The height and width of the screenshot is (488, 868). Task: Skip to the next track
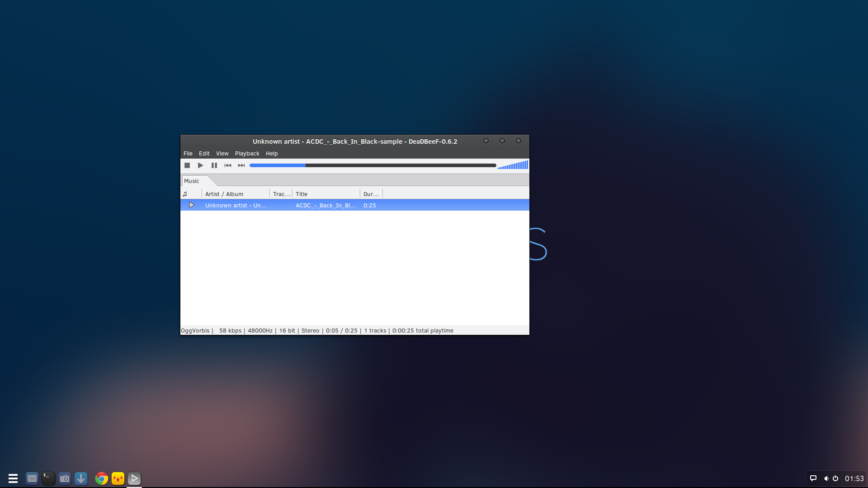pos(241,165)
